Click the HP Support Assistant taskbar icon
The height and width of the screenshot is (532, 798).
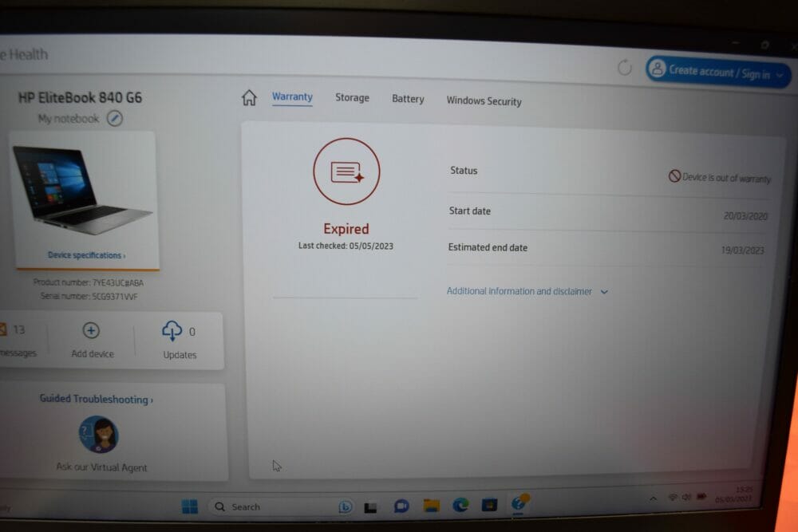click(519, 503)
